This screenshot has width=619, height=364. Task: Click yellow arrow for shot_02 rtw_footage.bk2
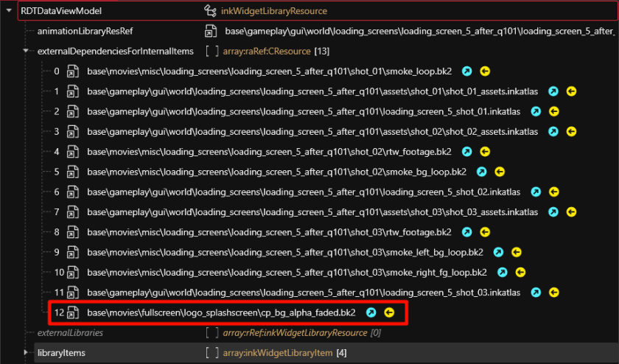pyautogui.click(x=485, y=152)
